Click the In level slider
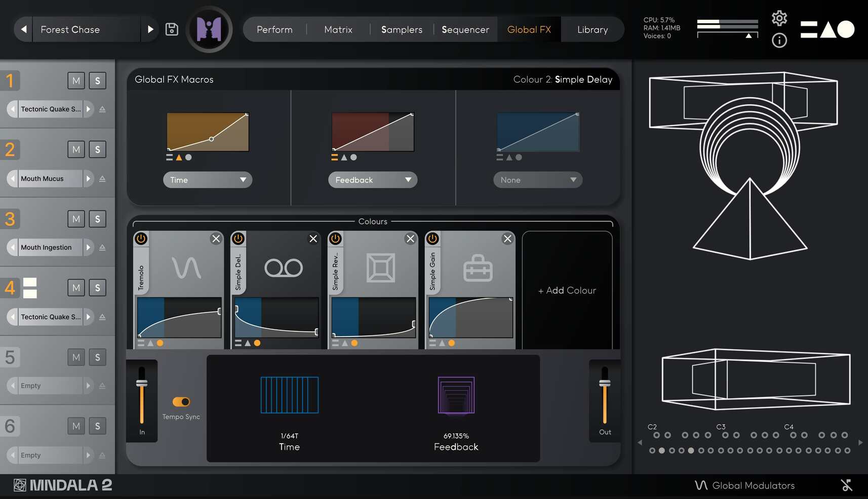The image size is (868, 499). click(x=142, y=384)
